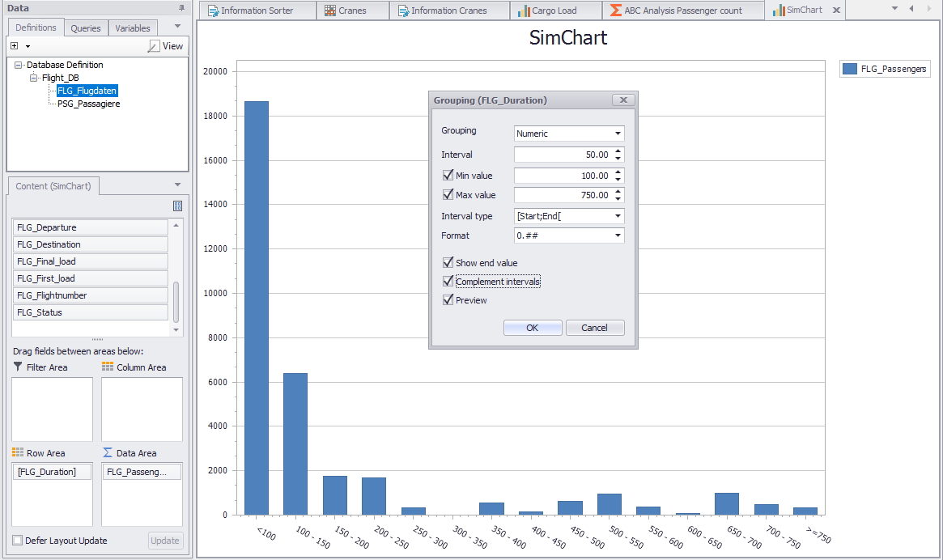The height and width of the screenshot is (560, 943).
Task: Click the View pencil icon in Definitions toolbar
Action: [x=154, y=47]
